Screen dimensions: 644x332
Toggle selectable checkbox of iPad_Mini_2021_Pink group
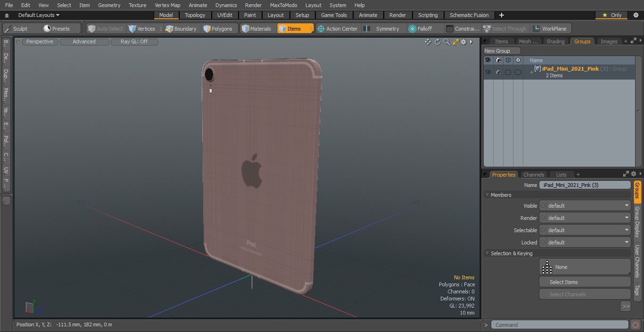[x=508, y=72]
